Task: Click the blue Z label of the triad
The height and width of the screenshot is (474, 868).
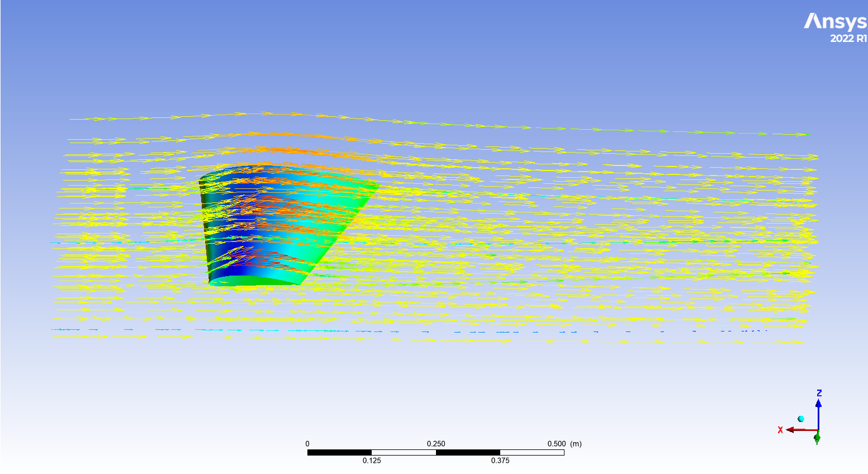Action: 819,392
